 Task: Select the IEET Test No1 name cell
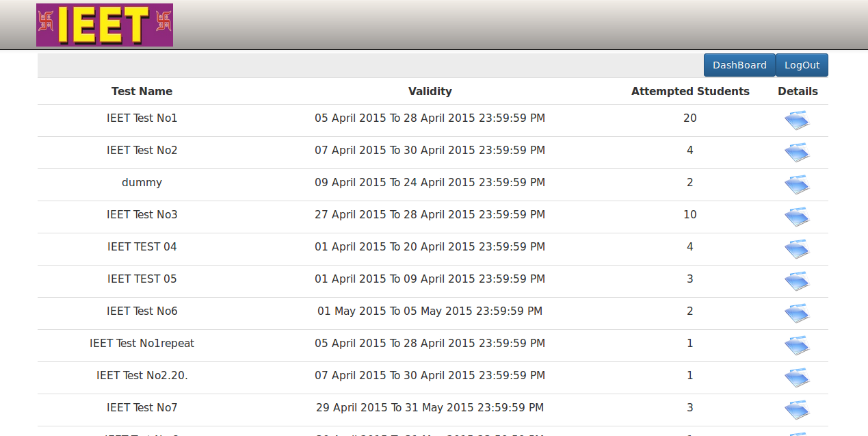click(142, 118)
